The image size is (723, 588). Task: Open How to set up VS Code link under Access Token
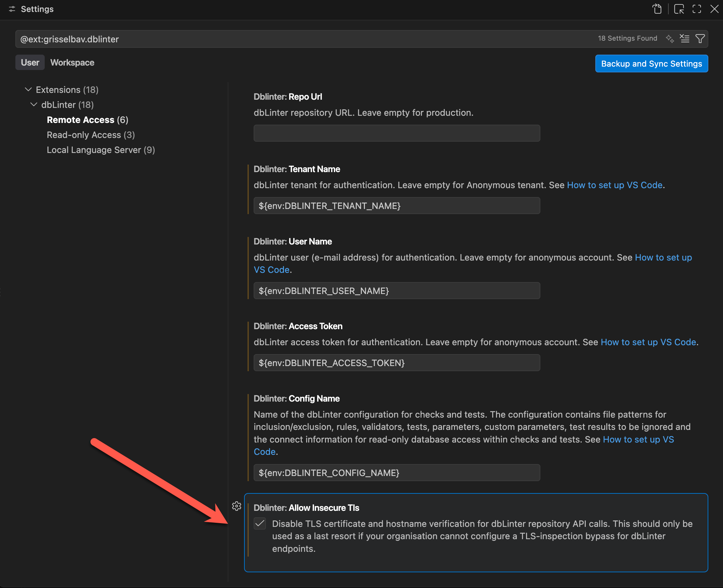[x=648, y=342]
